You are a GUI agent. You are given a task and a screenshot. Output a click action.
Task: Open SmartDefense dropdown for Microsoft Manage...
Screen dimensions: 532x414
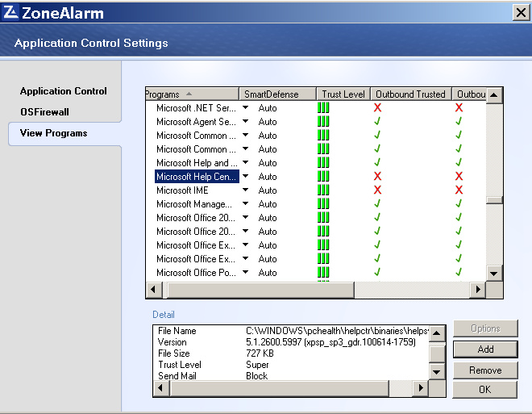(245, 203)
